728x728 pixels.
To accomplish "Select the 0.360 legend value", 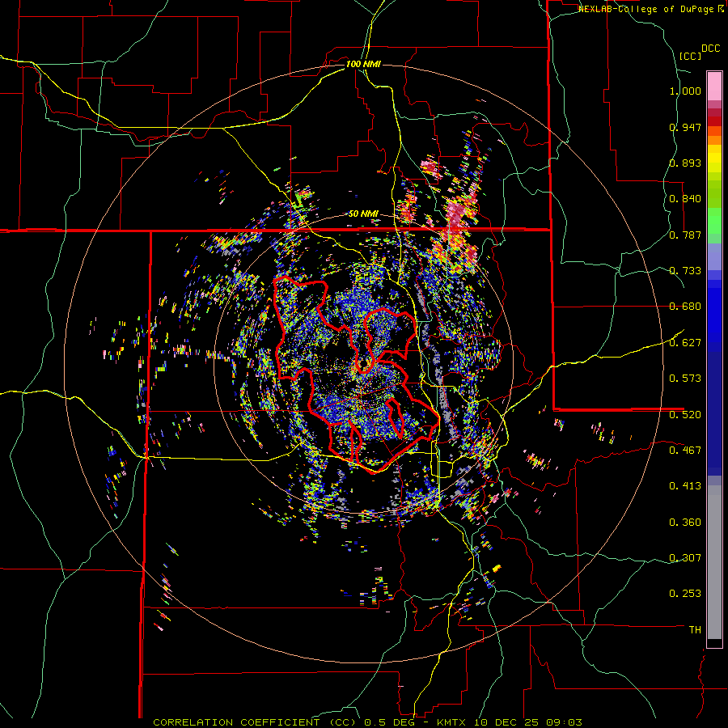I will pos(685,523).
